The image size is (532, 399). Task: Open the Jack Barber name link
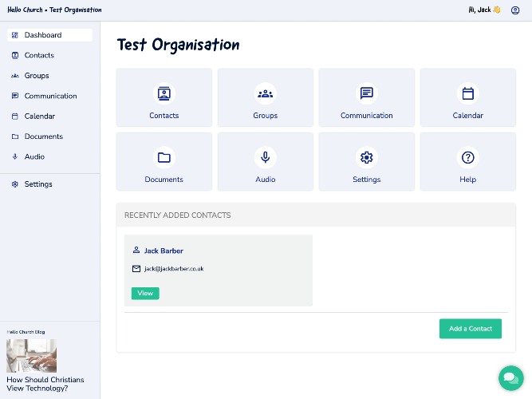point(164,251)
